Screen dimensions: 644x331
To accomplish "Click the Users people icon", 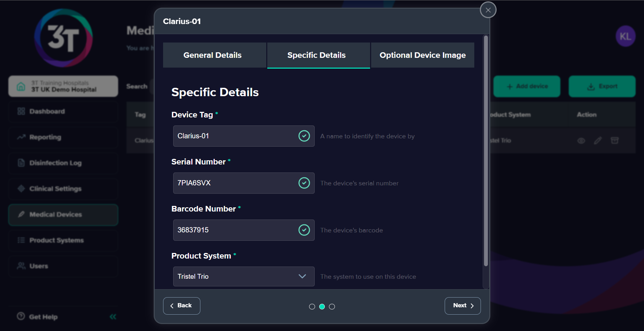I will tap(21, 266).
